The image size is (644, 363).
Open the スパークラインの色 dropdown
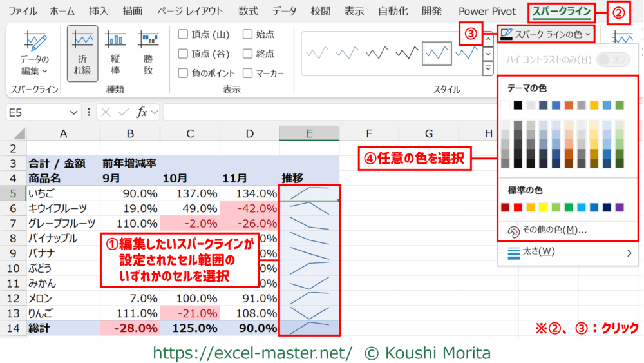(546, 34)
